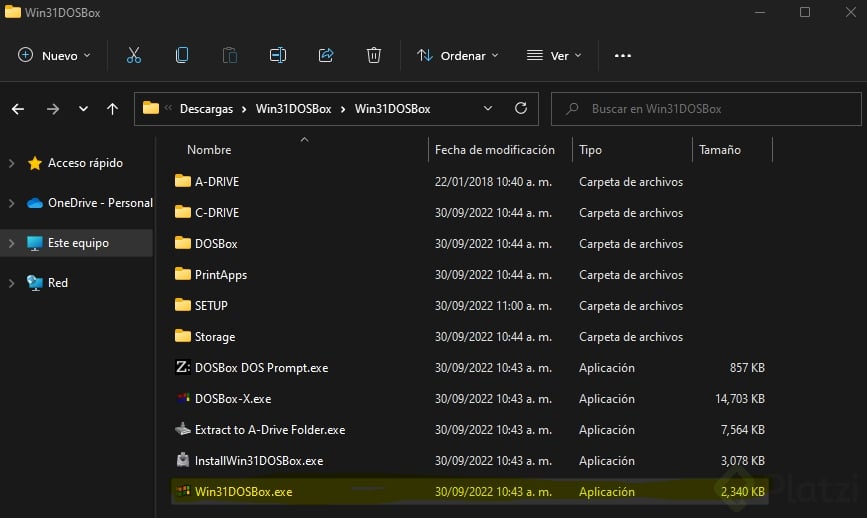The width and height of the screenshot is (867, 518).
Task: Select OneDrive - Personal in sidebar
Action: coord(100,203)
